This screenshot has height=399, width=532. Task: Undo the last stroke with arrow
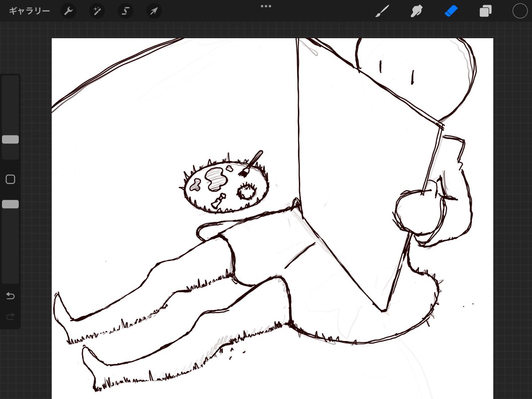pyautogui.click(x=10, y=296)
